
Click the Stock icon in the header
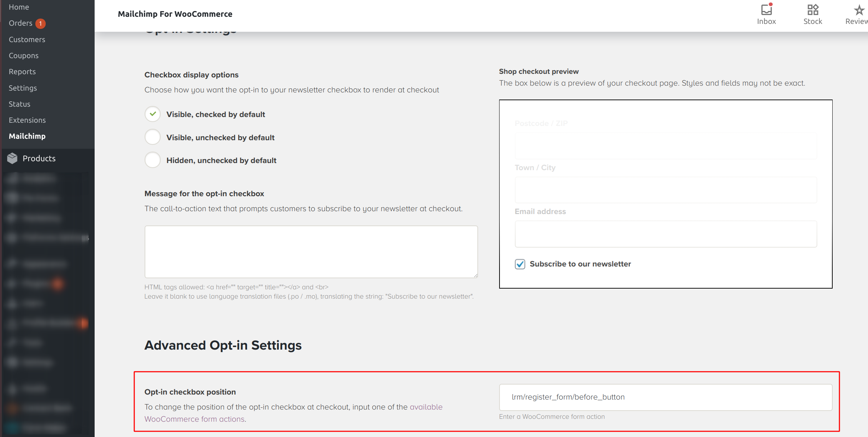(813, 14)
